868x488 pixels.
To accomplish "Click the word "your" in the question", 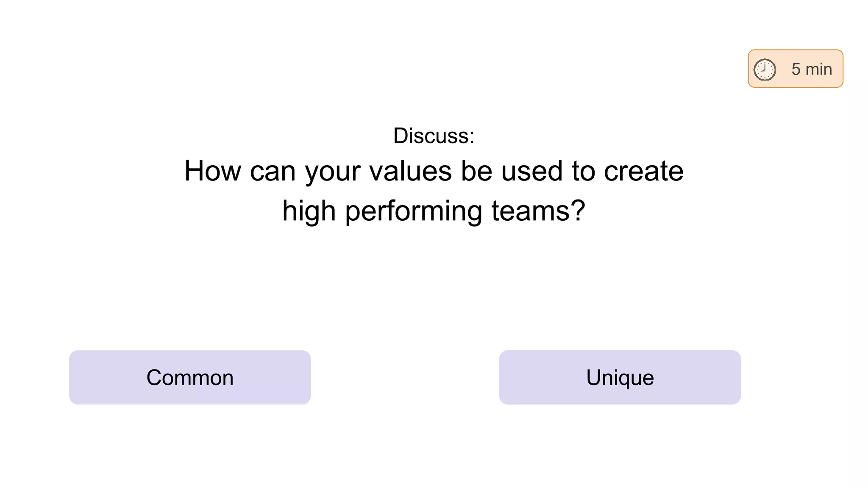I will [332, 172].
